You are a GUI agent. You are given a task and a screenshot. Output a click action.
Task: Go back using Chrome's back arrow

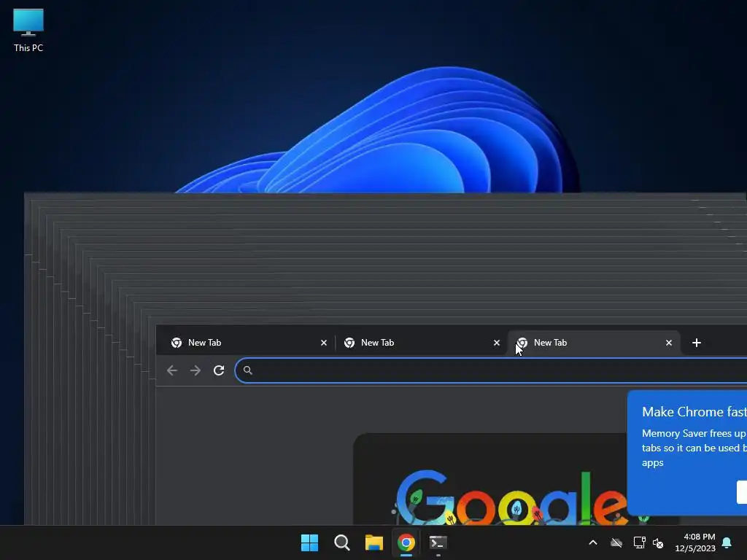pyautogui.click(x=172, y=370)
